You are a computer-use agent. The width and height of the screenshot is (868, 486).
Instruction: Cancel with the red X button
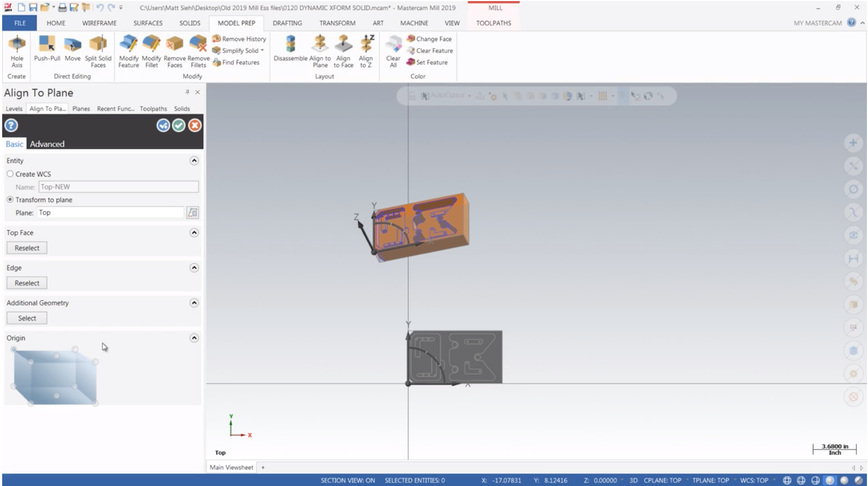(x=195, y=125)
